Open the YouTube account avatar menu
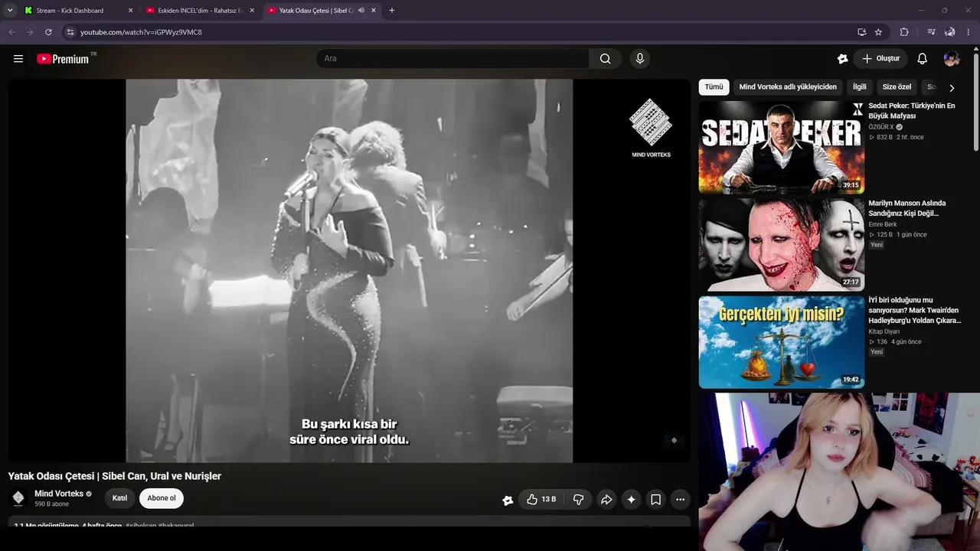980x551 pixels. click(x=952, y=59)
